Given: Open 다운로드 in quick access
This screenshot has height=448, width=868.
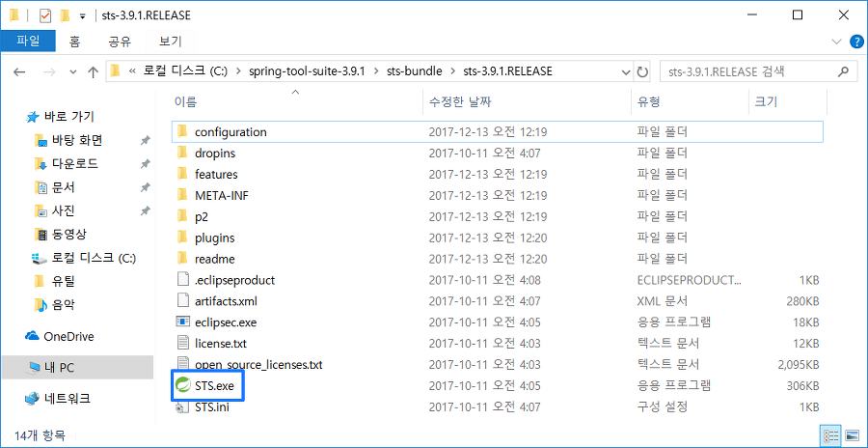Looking at the screenshot, I should point(66,164).
